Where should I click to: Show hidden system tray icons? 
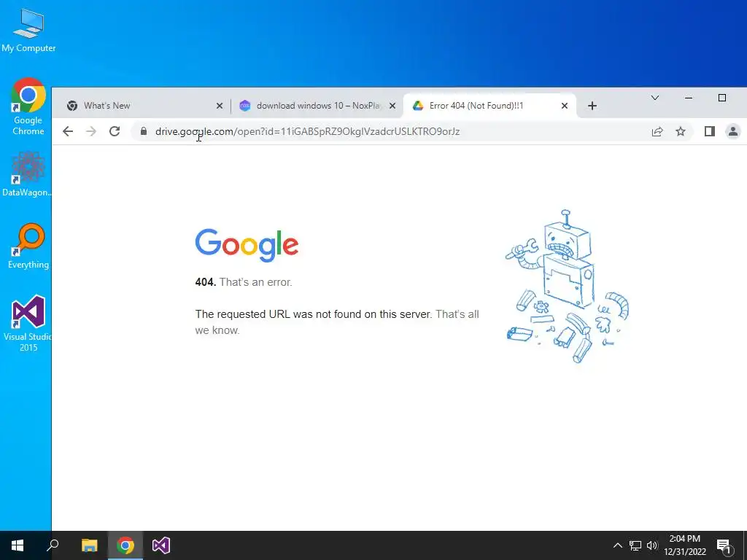617,545
